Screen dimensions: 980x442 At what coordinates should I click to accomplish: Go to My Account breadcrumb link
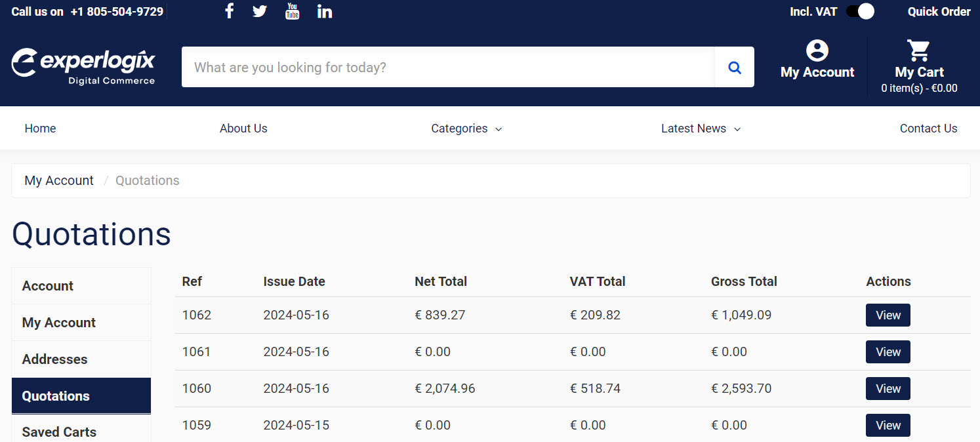coord(59,180)
